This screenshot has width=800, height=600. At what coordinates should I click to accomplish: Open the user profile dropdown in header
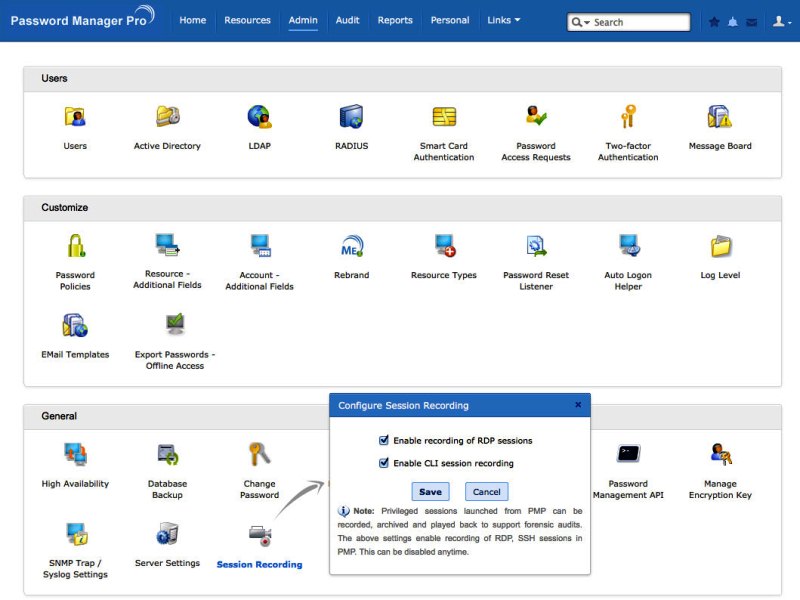point(782,22)
